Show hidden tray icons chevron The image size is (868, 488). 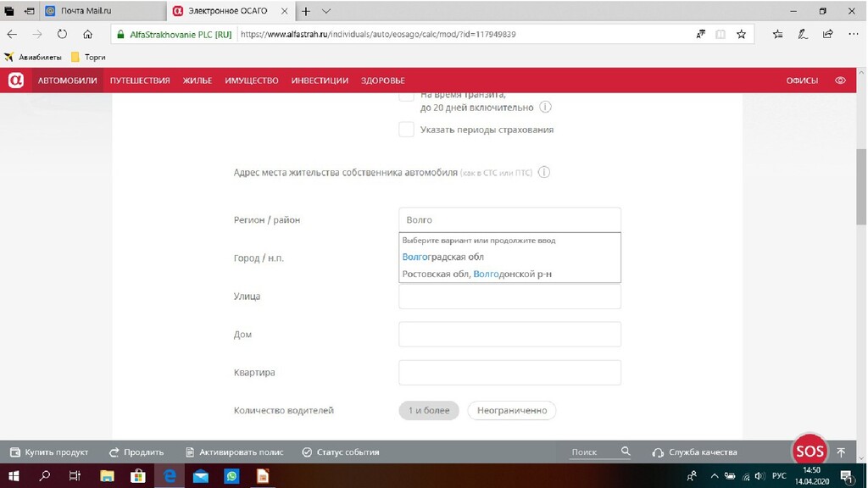(x=714, y=476)
